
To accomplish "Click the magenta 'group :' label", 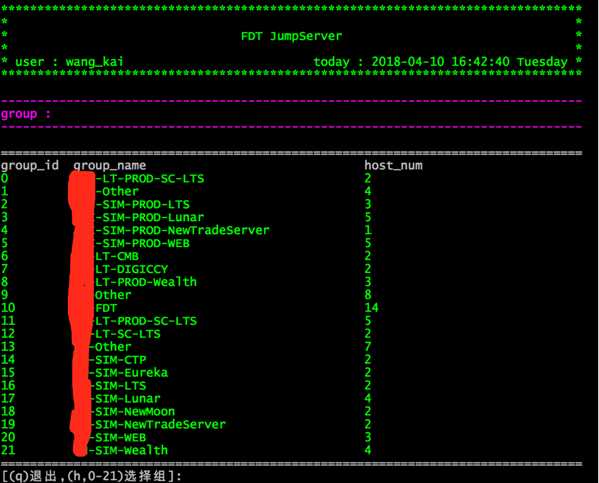I will point(26,114).
